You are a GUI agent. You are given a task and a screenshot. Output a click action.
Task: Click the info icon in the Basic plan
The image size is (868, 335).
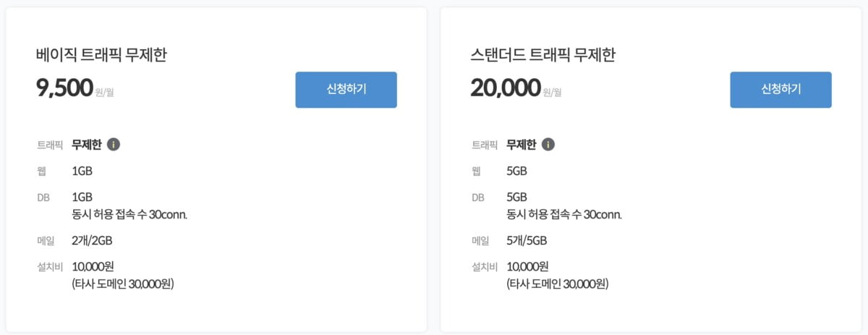(114, 145)
